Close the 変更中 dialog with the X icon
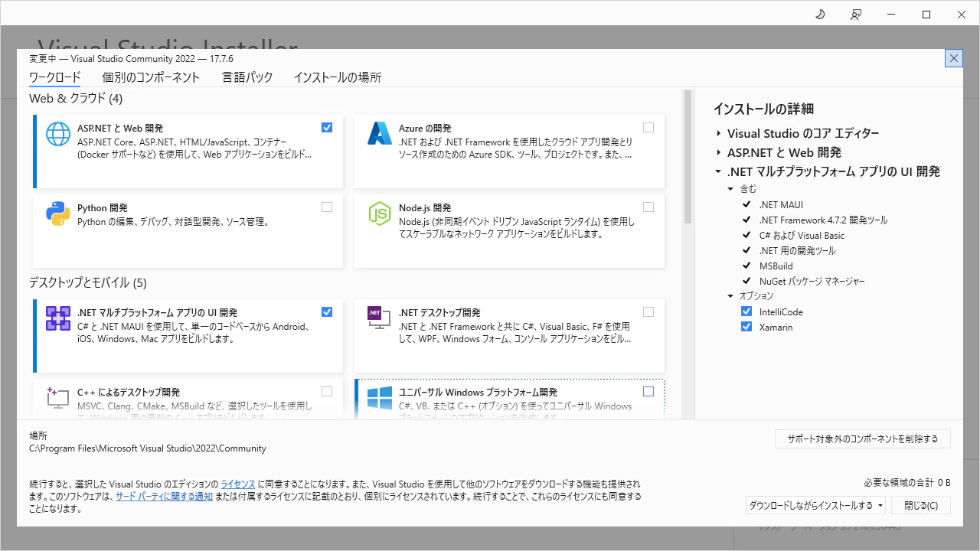 954,58
